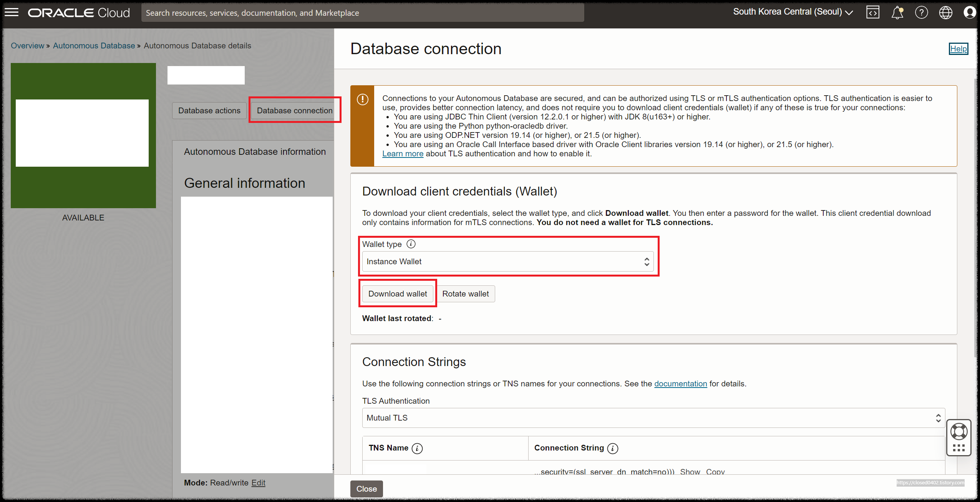This screenshot has height=502, width=980.
Task: Focus the search resources input field
Action: (x=362, y=13)
